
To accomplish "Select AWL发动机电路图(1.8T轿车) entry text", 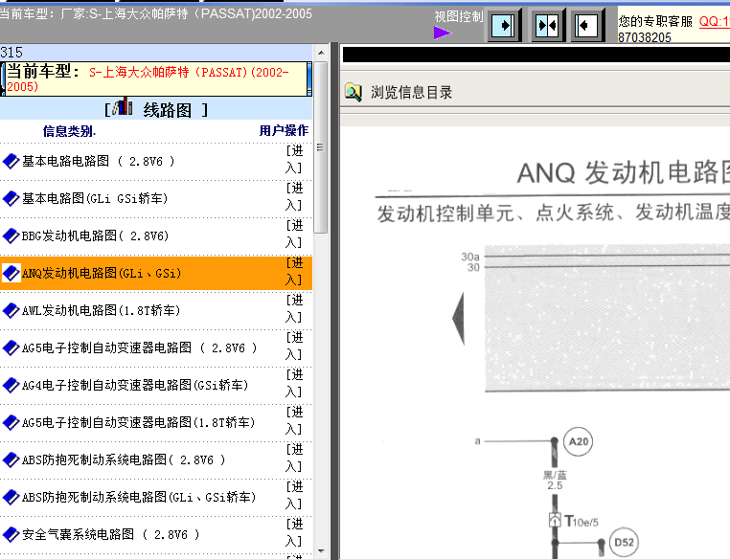I will (101, 310).
